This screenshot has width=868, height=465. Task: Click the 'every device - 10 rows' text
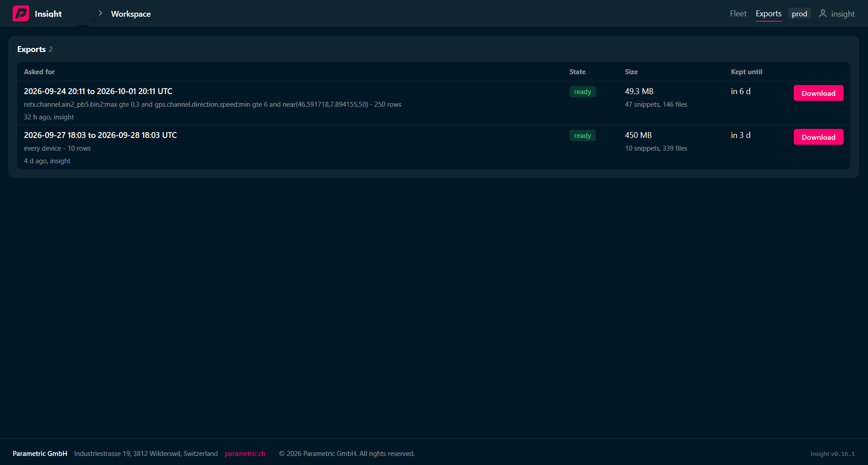[x=58, y=148]
